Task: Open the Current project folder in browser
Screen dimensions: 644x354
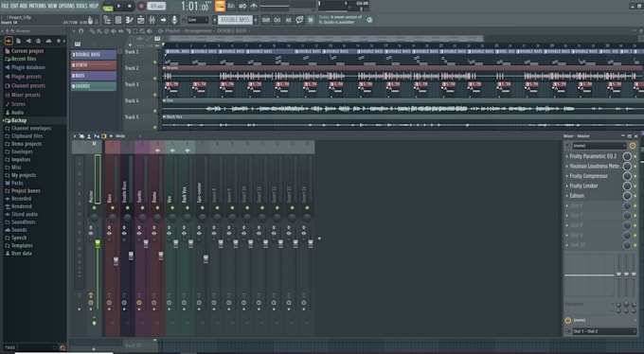Action: click(27, 51)
